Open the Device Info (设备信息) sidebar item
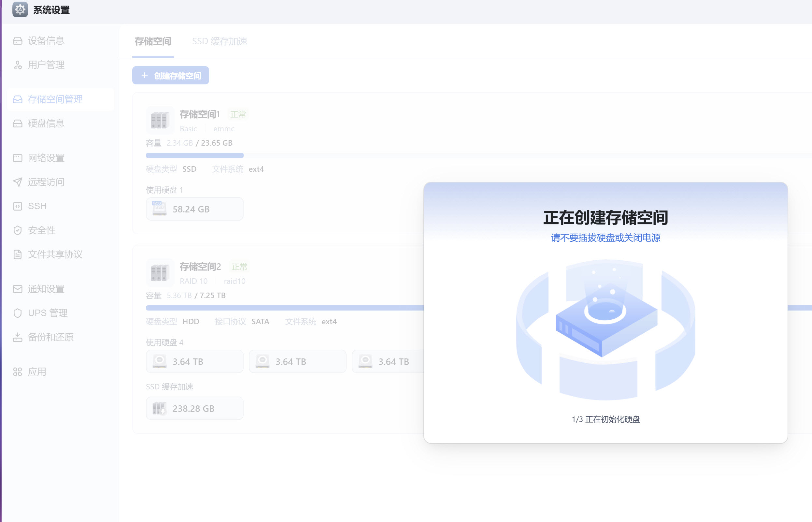The height and width of the screenshot is (522, 812). [x=46, y=41]
